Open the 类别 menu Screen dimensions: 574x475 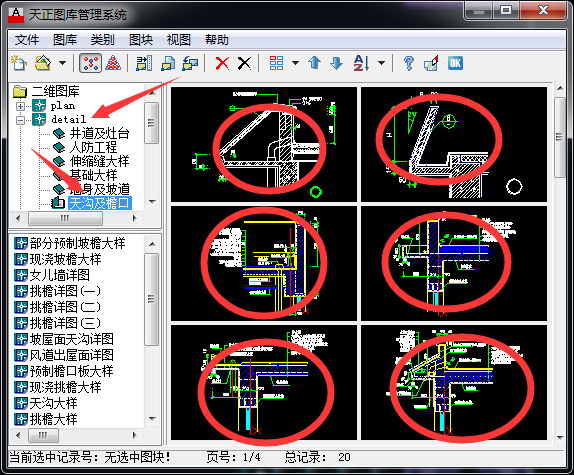[102, 39]
